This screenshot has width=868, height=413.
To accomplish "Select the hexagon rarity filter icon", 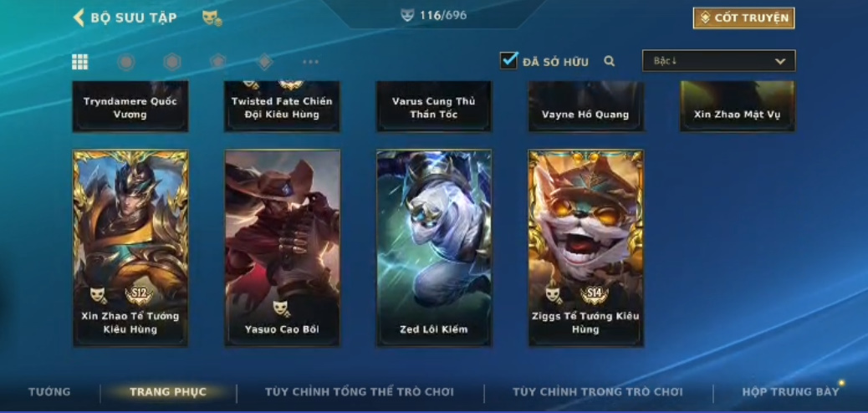I will pos(172,62).
